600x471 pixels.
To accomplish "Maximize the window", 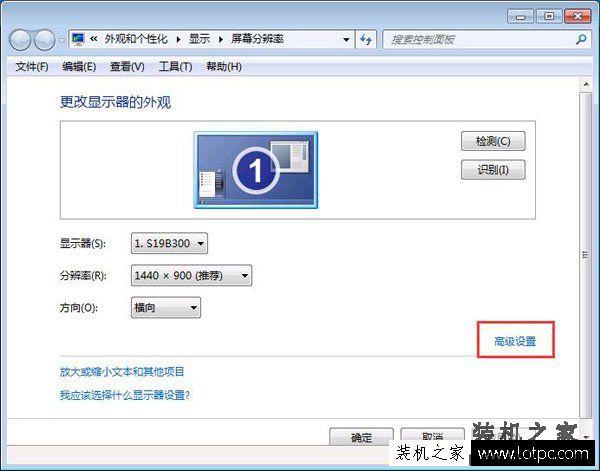I will pyautogui.click(x=549, y=16).
